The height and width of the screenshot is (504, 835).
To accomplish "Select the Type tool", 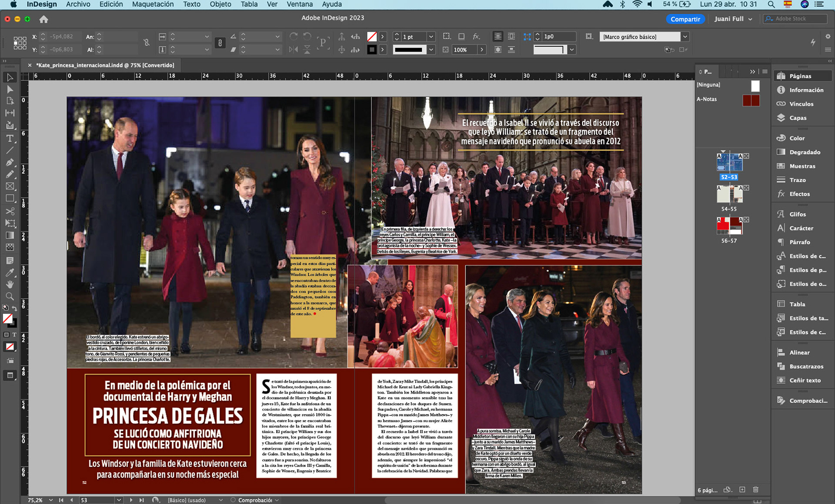I will click(10, 138).
